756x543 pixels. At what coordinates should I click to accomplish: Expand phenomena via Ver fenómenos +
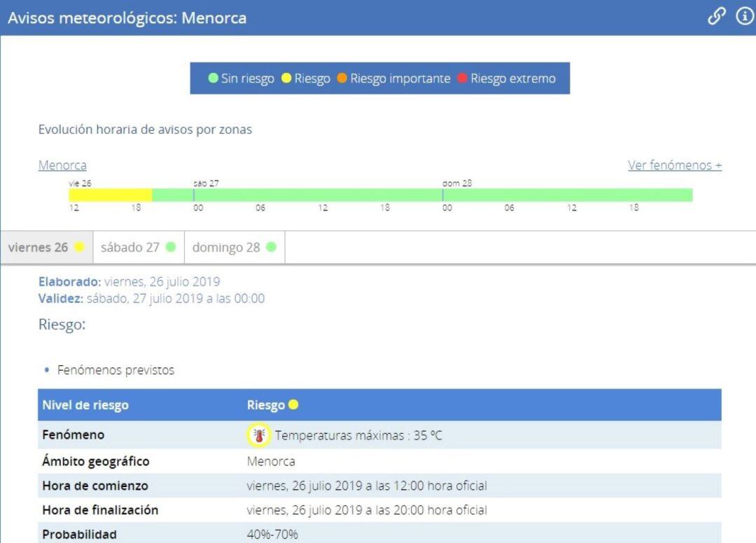coord(675,165)
